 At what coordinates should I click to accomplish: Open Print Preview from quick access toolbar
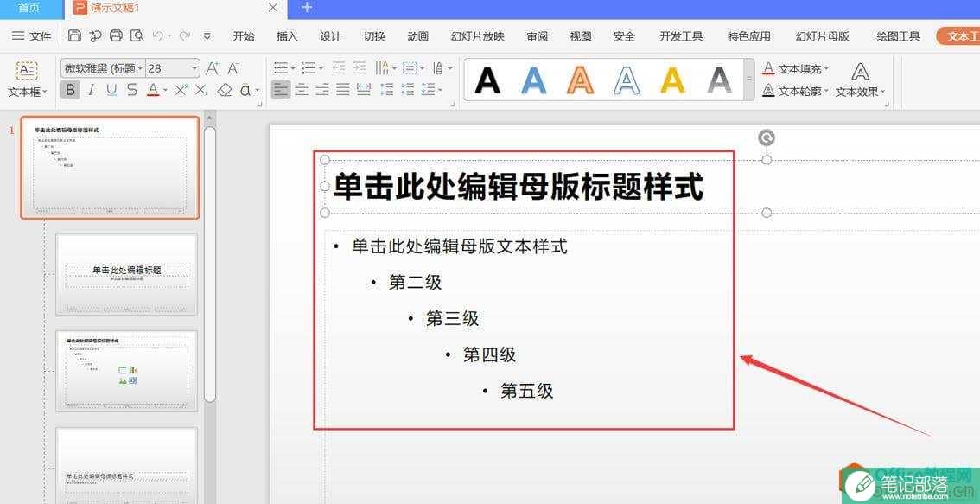point(137,35)
